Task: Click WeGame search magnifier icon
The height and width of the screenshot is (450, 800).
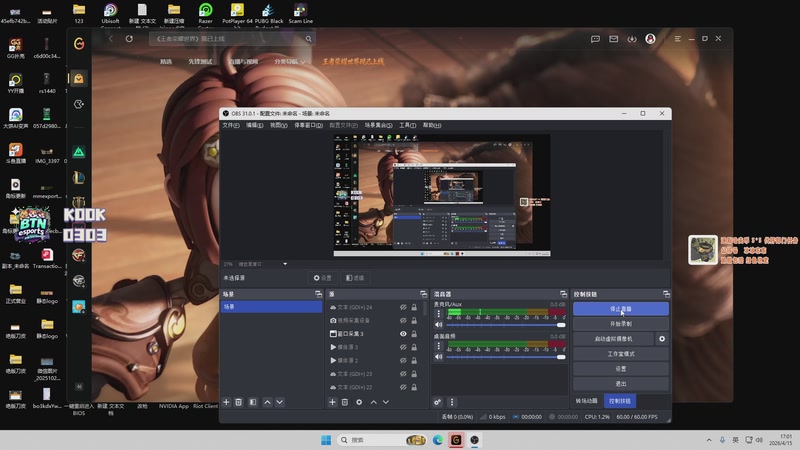Action: point(309,39)
